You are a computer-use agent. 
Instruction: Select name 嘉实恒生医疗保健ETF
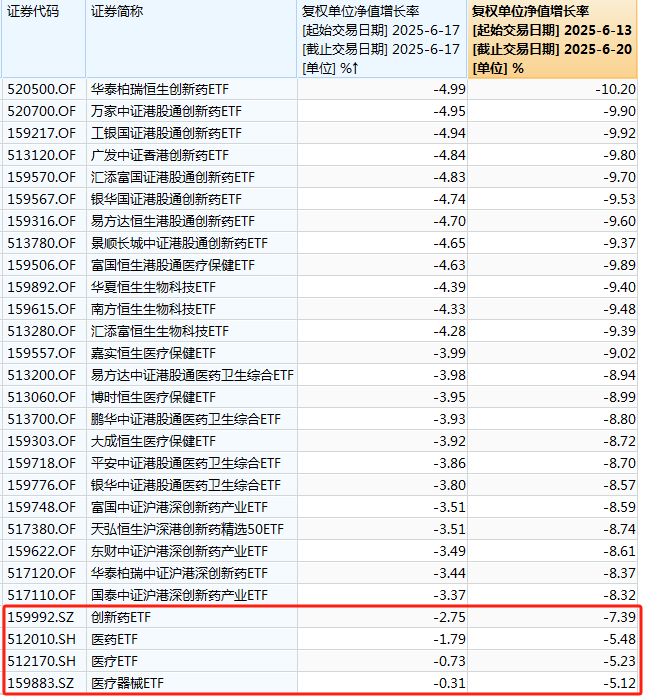(x=153, y=353)
